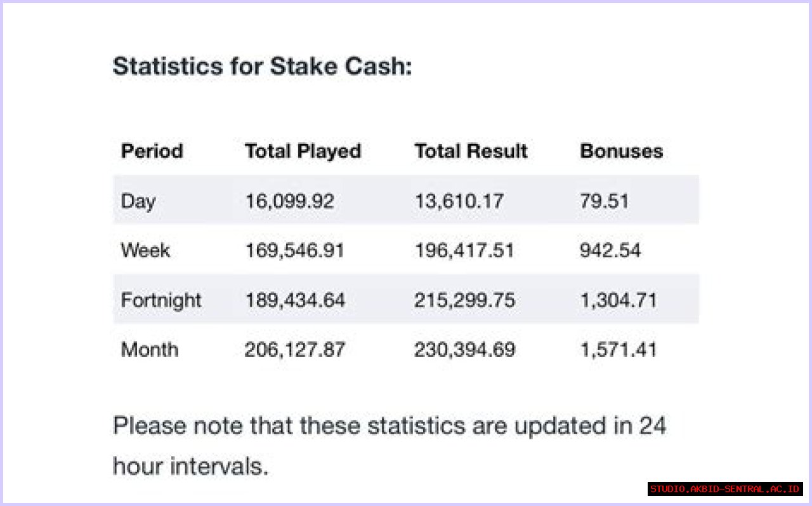Viewport: 812px width, 506px height.
Task: Click the Month row label
Action: click(x=150, y=349)
